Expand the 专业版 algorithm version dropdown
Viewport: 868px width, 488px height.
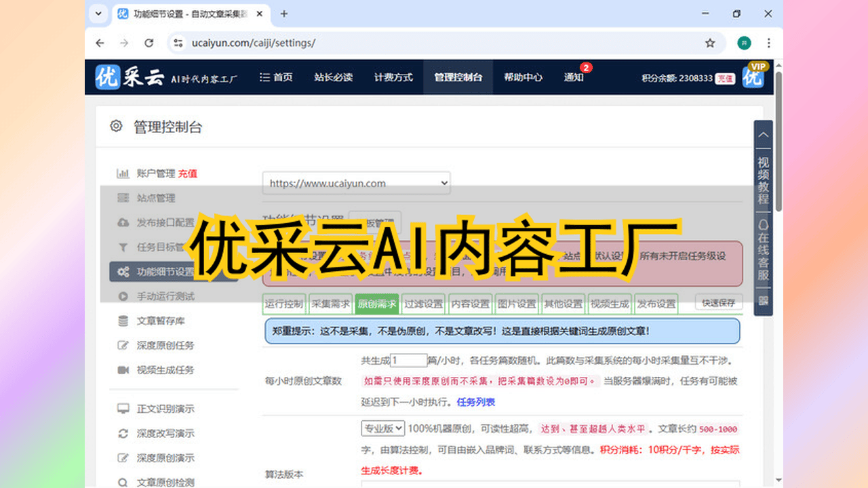coord(383,428)
